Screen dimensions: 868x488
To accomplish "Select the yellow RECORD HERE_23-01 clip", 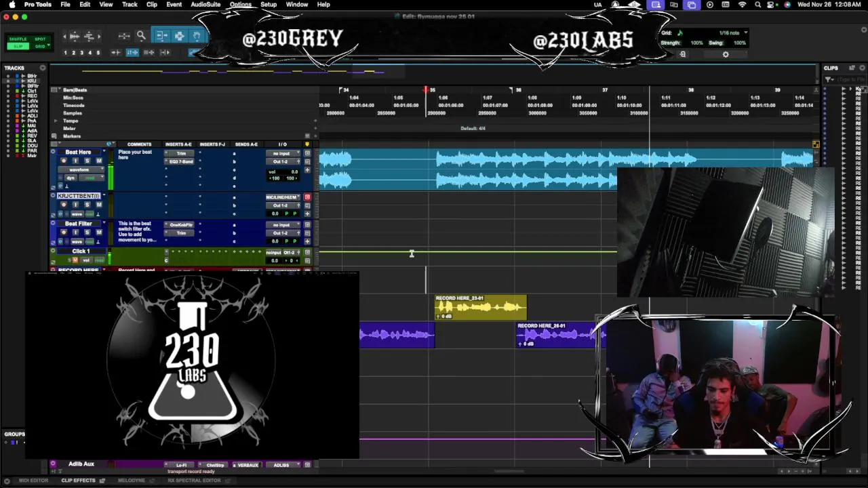I will 481,308.
